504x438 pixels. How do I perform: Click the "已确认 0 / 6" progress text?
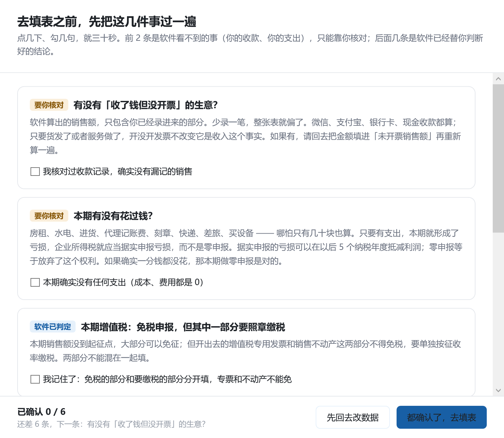click(x=41, y=412)
